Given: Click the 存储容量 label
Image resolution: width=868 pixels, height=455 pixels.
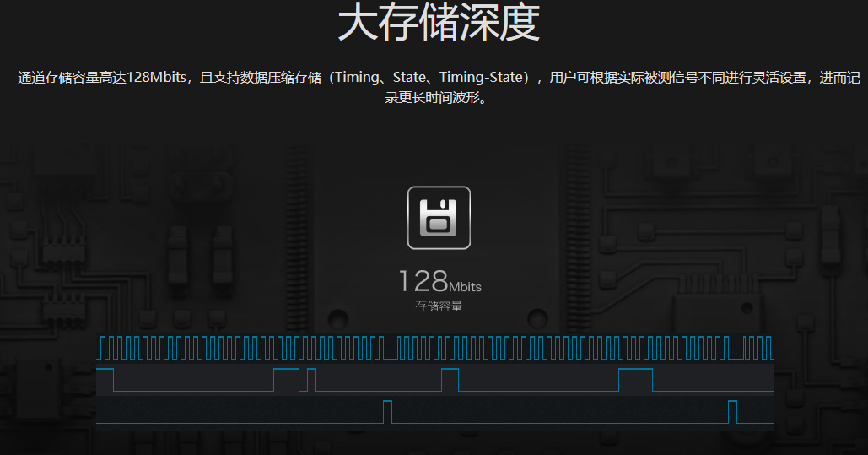Looking at the screenshot, I should click(x=439, y=306).
